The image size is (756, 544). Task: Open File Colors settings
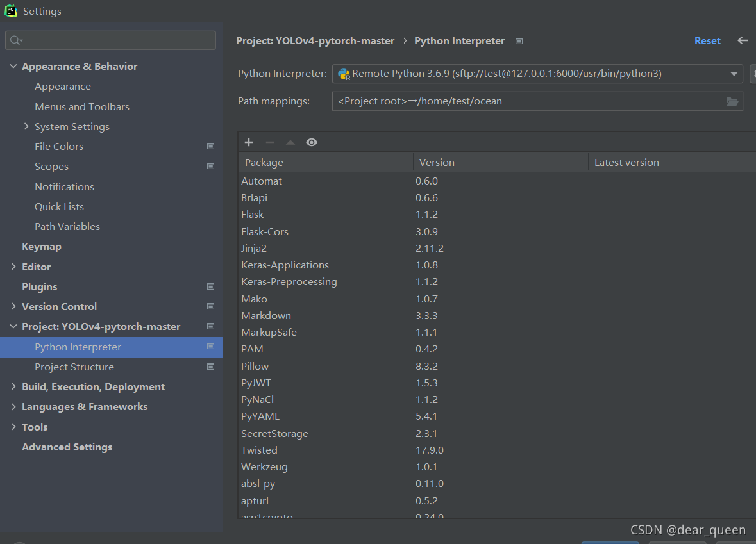coord(59,147)
